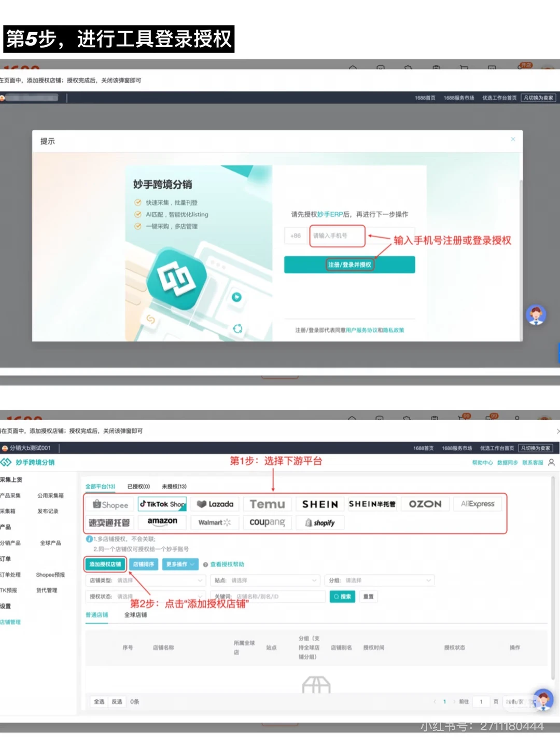The width and height of the screenshot is (560, 747).
Task: Pick the coupang platform logo
Action: 267,522
